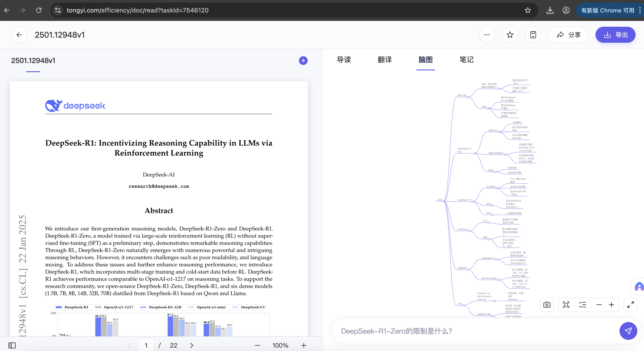Collapse the 训练方法 mind map node
Screen dimensions: 644x351
[x=498, y=132]
